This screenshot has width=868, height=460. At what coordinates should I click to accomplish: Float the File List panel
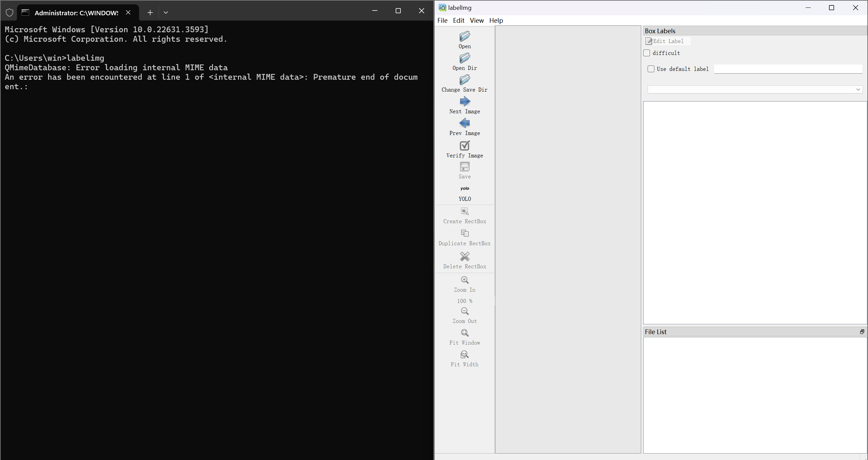point(862,332)
